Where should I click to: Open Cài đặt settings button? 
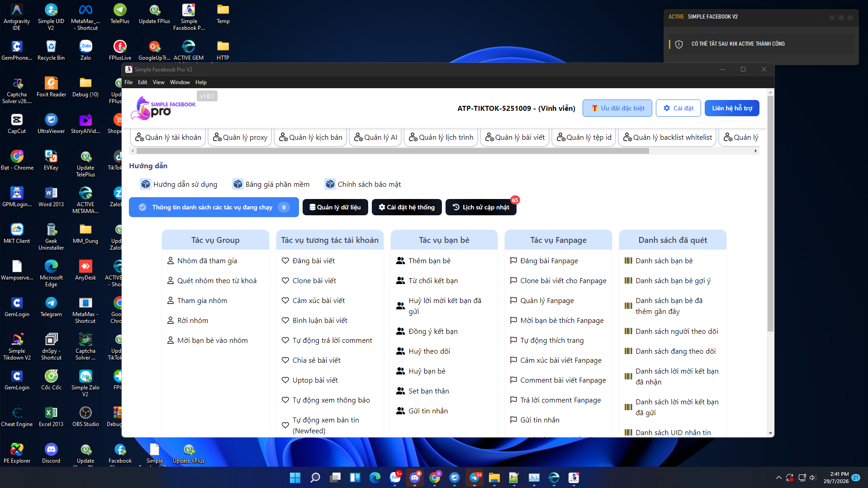pos(678,108)
